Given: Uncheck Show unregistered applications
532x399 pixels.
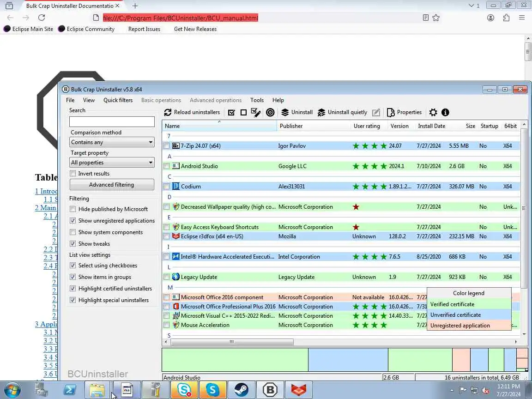Looking at the screenshot, I should click(73, 221).
